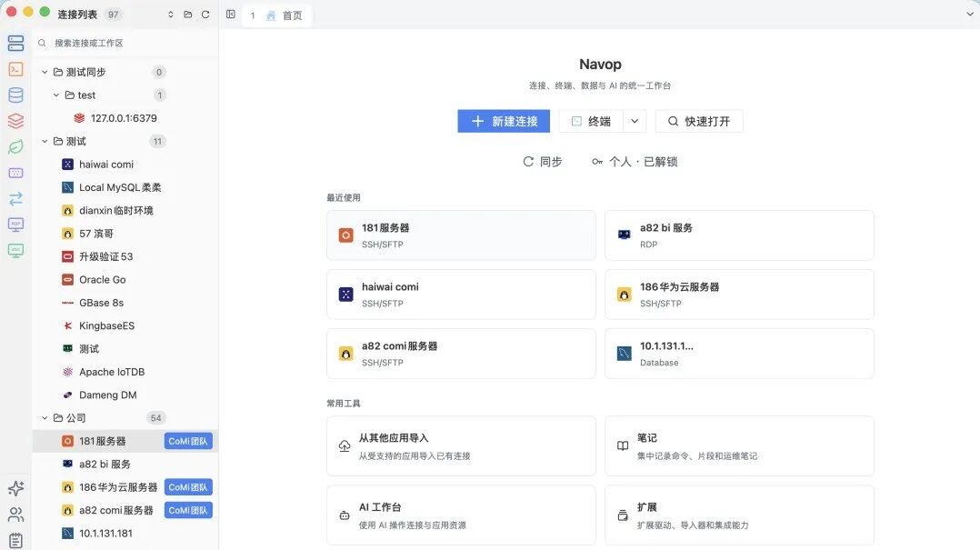Open the clipboard notes icon in sidebar
Image resolution: width=980 pixels, height=550 pixels.
point(15,541)
